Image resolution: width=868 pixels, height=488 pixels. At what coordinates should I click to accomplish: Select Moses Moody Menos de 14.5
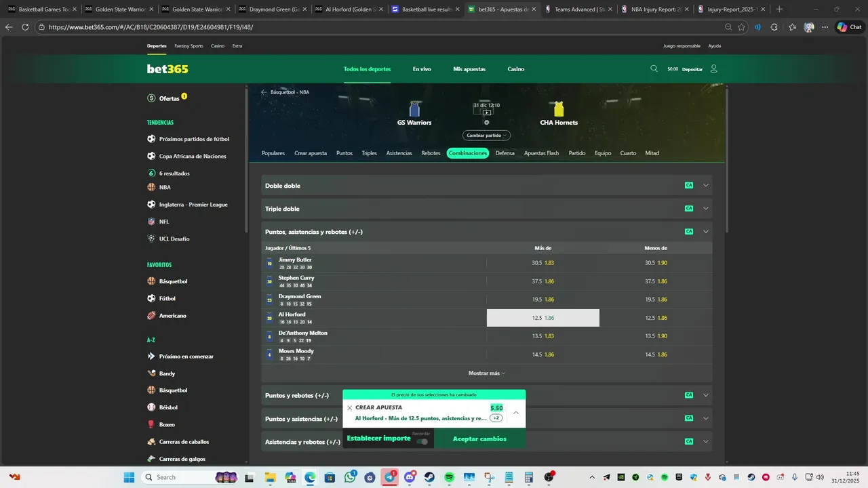tap(656, 354)
